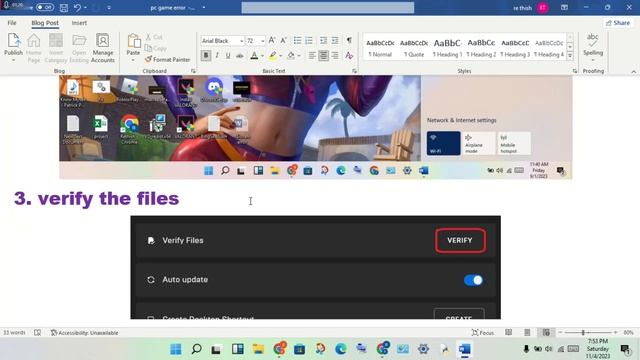640x360 pixels.
Task: Click the title bar search box
Action: 327,7
